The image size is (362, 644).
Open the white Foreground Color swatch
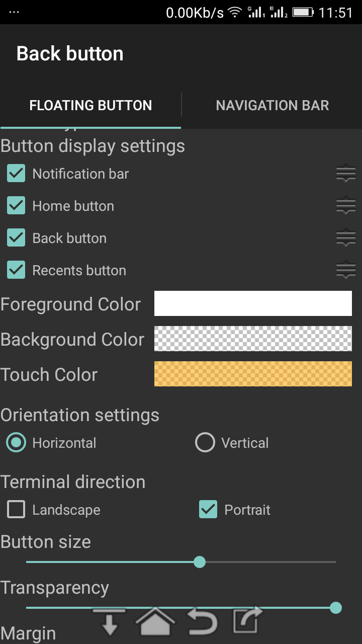253,303
